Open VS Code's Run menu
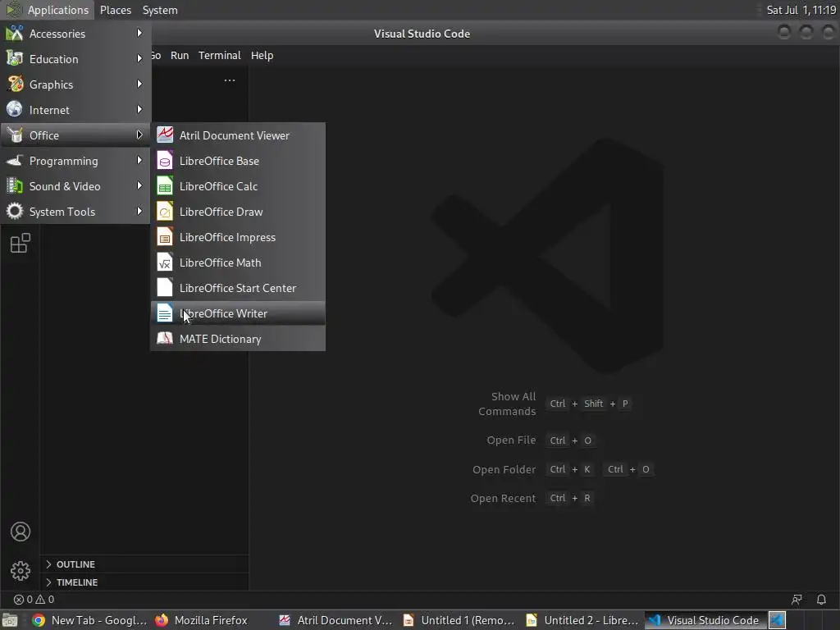The height and width of the screenshot is (630, 840). pos(180,55)
